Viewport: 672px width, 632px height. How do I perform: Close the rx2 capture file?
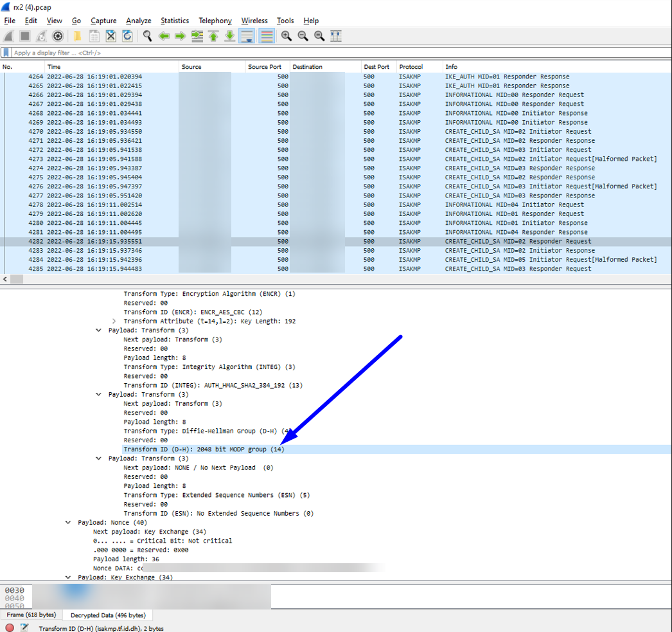click(x=111, y=36)
